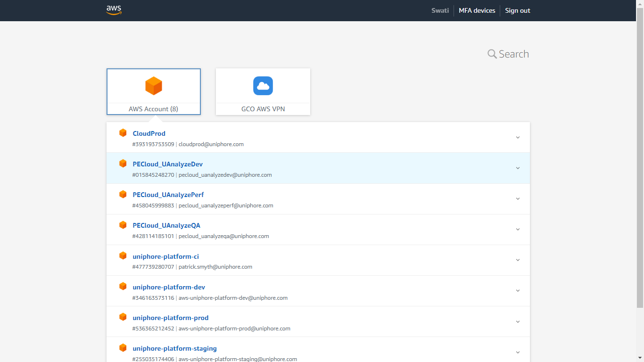Click the Search magnifier icon
Screen dimensions: 644x362
coord(492,54)
